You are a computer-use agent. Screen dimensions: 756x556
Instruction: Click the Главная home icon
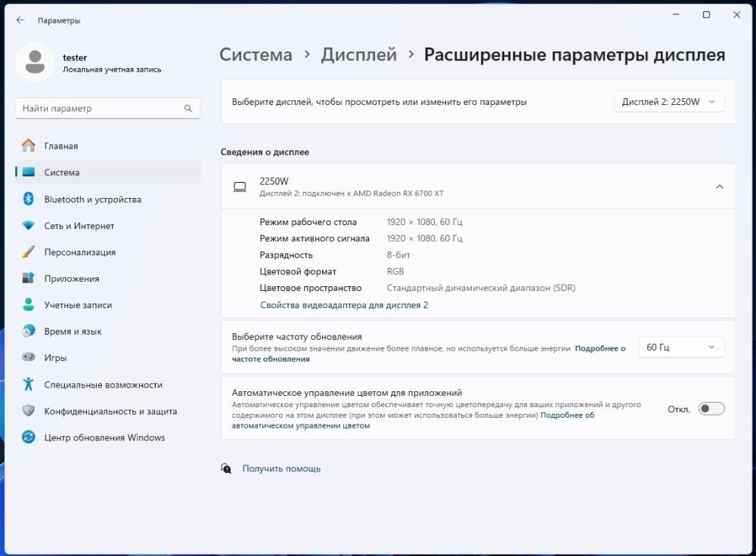(x=29, y=146)
